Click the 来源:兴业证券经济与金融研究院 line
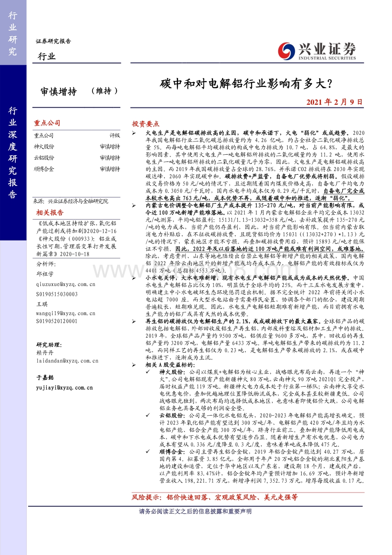392x555 pixels. [70, 201]
